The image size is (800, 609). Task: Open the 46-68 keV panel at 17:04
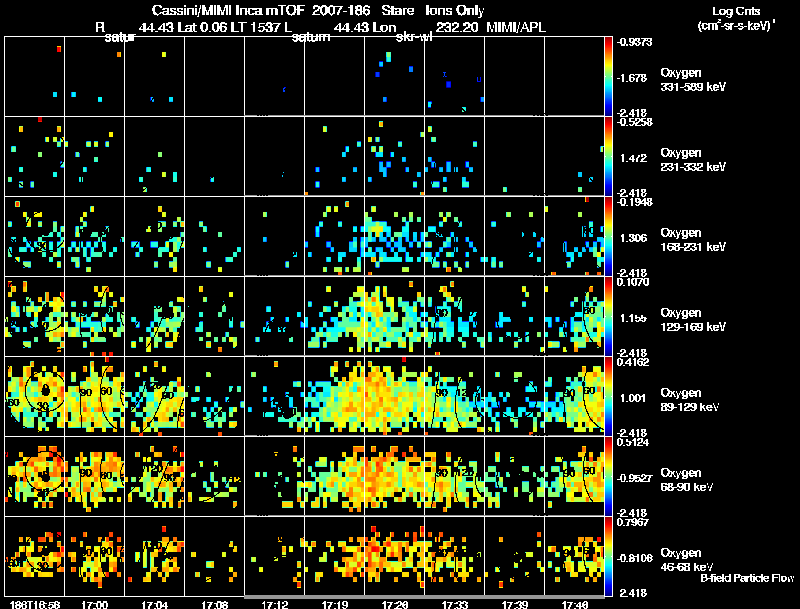click(155, 556)
